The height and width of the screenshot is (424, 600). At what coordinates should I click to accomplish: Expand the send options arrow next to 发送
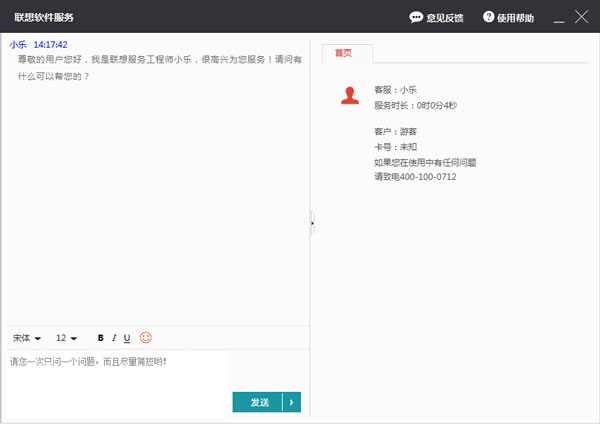pos(292,402)
